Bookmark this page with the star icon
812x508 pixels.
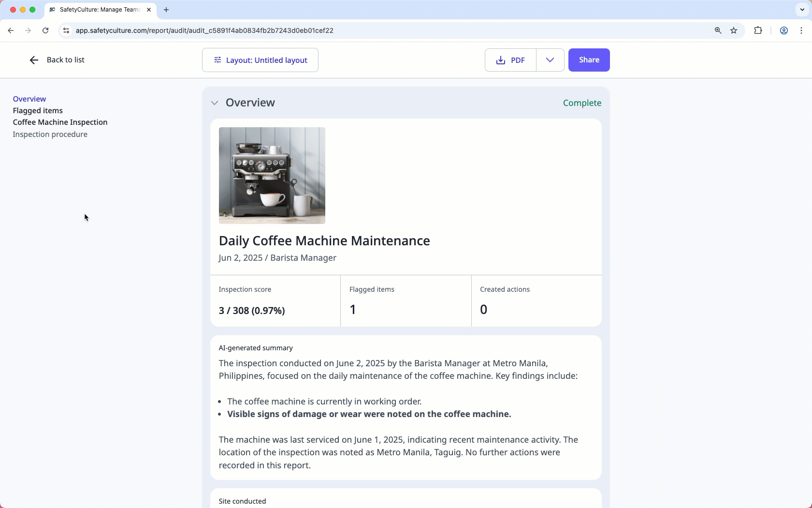click(734, 30)
